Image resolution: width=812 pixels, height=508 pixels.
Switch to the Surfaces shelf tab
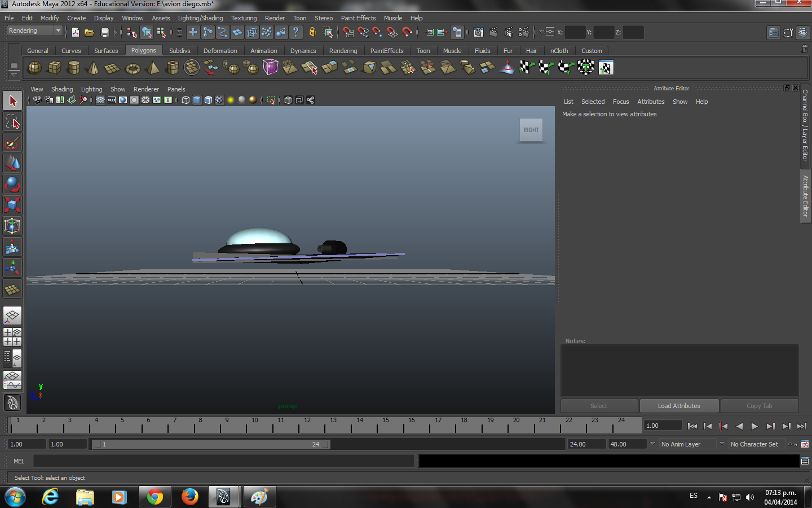click(106, 51)
